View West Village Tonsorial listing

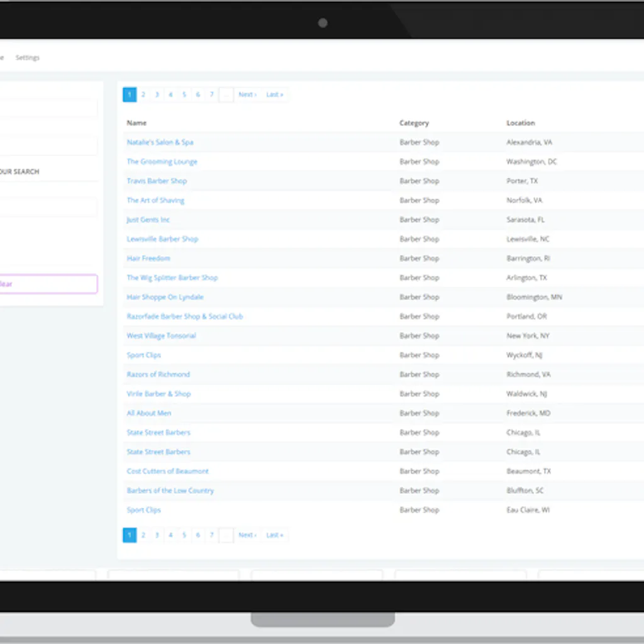(161, 336)
